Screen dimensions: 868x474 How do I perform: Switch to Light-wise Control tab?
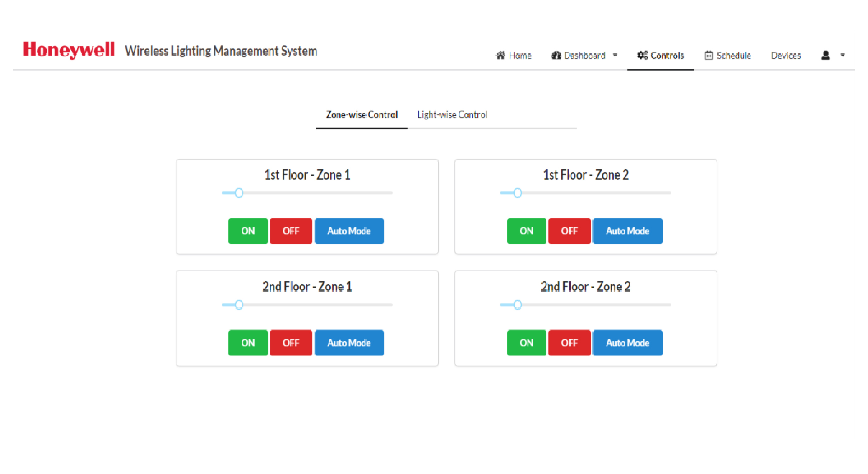tap(452, 114)
